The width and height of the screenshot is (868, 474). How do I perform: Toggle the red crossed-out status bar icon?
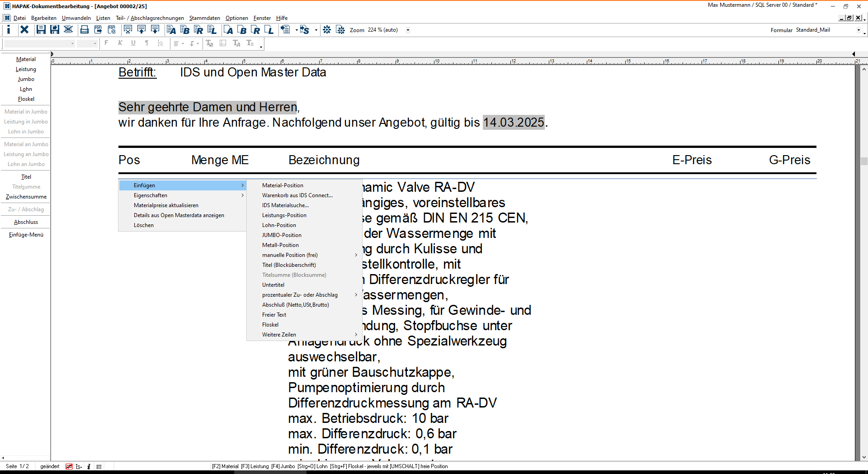(x=69, y=466)
